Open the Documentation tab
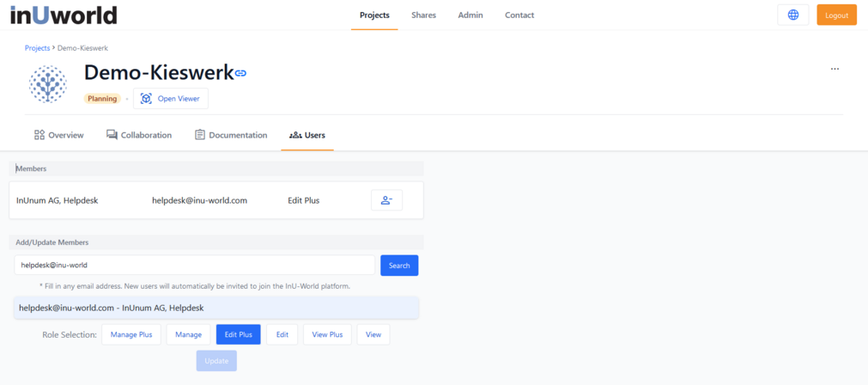868x385 pixels. click(231, 135)
